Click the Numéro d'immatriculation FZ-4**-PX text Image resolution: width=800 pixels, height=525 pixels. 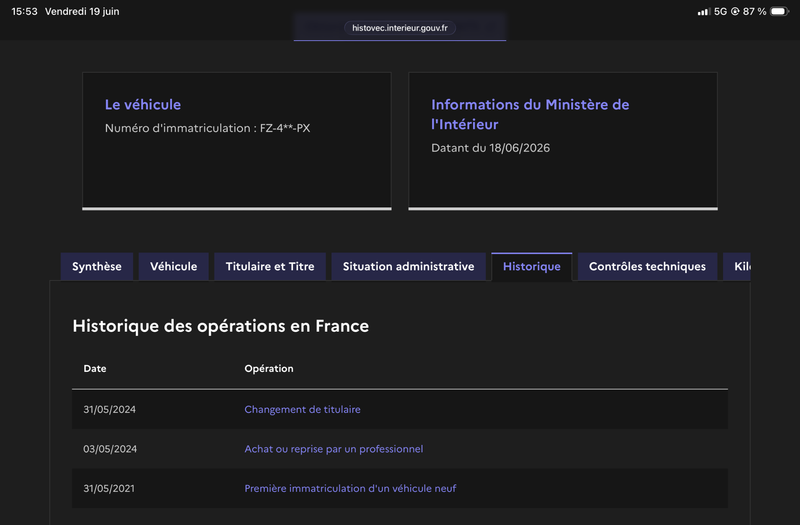tap(208, 128)
